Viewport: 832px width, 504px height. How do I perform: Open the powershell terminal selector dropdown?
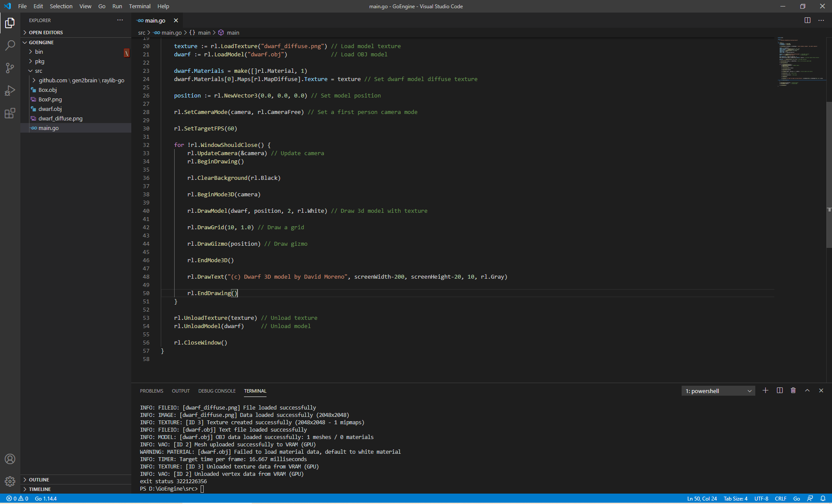(x=718, y=390)
